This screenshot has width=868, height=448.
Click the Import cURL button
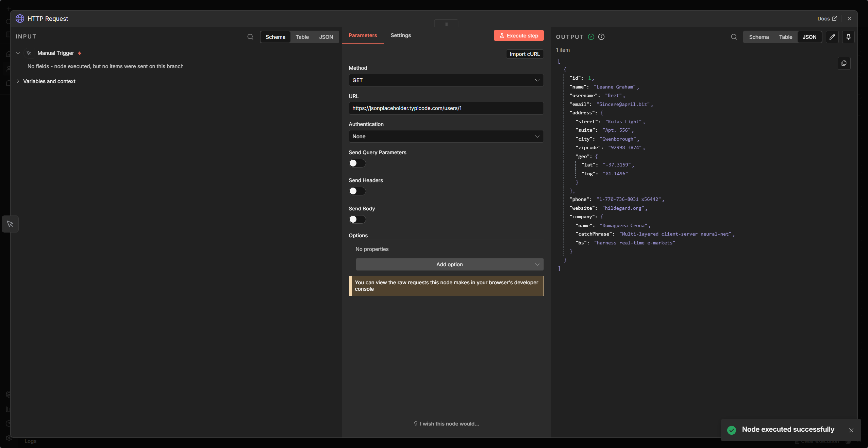coord(524,54)
